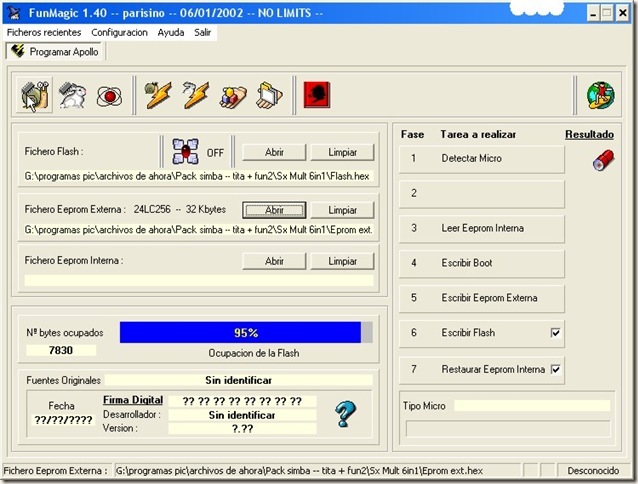Click the Leer Eeprom Interna phase
Viewport: 638px width, 484px height.
tap(482, 228)
